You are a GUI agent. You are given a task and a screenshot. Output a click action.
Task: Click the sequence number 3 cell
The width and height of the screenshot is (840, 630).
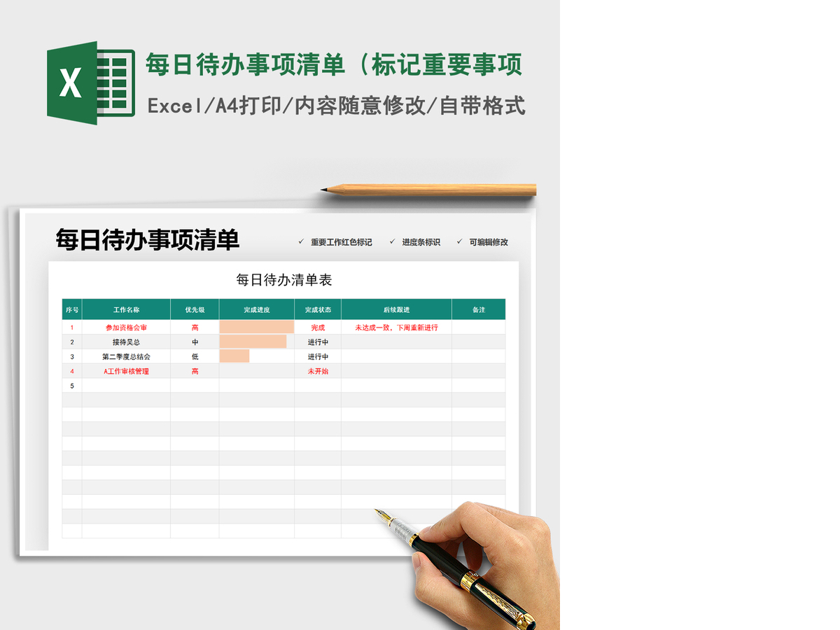point(72,357)
